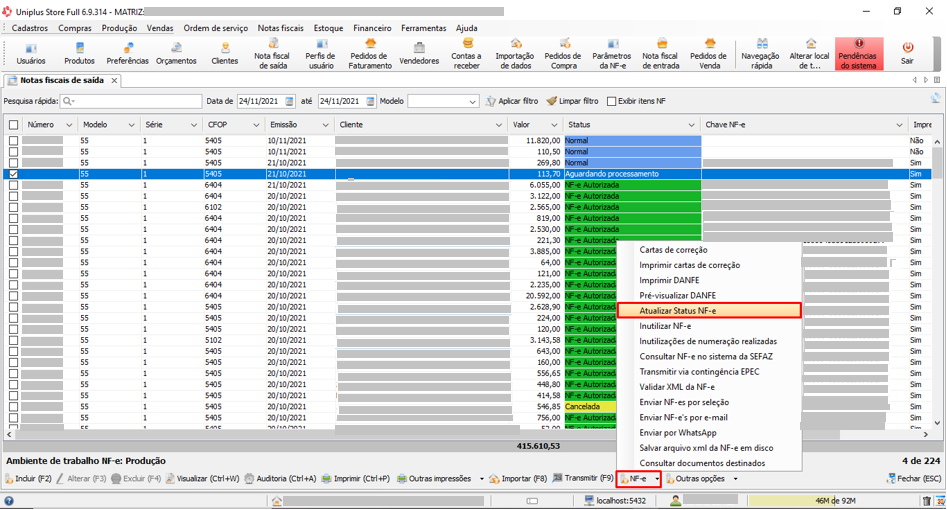Open the Clientes toolbar icon
This screenshot has height=510, width=947.
click(x=225, y=54)
